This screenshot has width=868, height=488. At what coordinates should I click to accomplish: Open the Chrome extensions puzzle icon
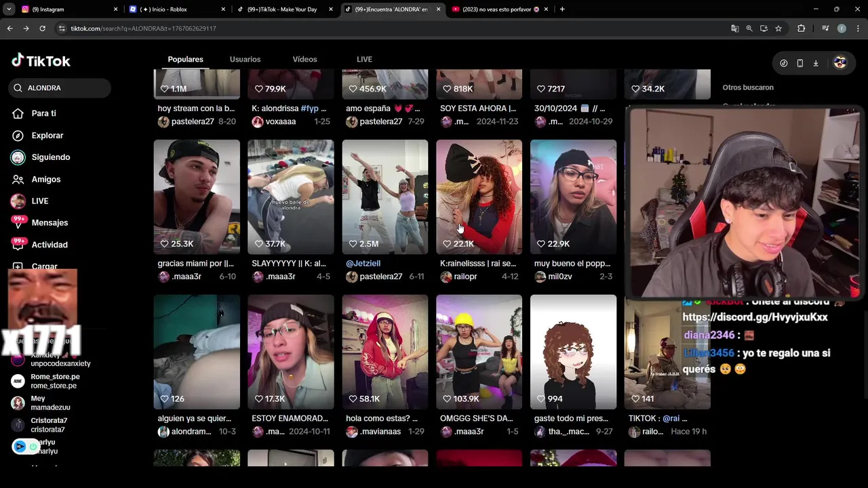pos(801,28)
